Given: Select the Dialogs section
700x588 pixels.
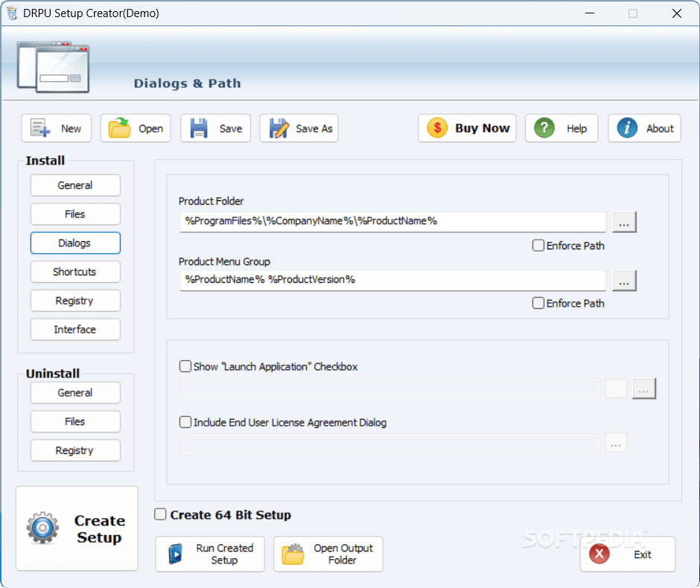Looking at the screenshot, I should pos(75,243).
